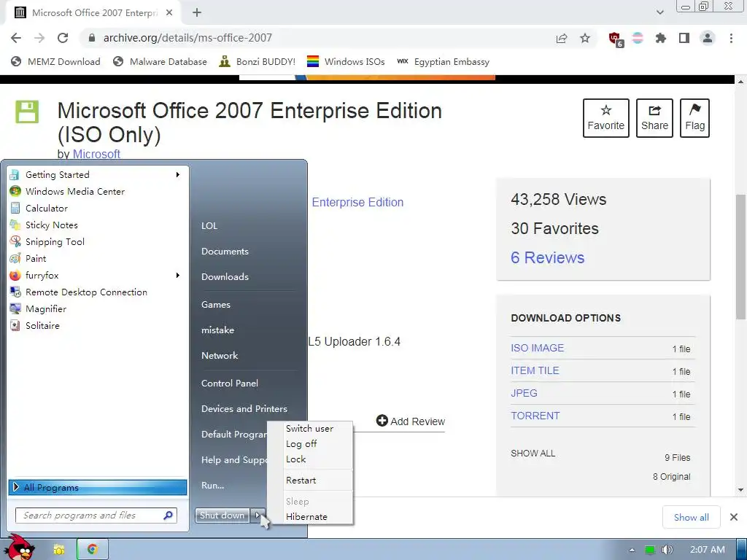Open Magnifier

[x=96, y=309]
